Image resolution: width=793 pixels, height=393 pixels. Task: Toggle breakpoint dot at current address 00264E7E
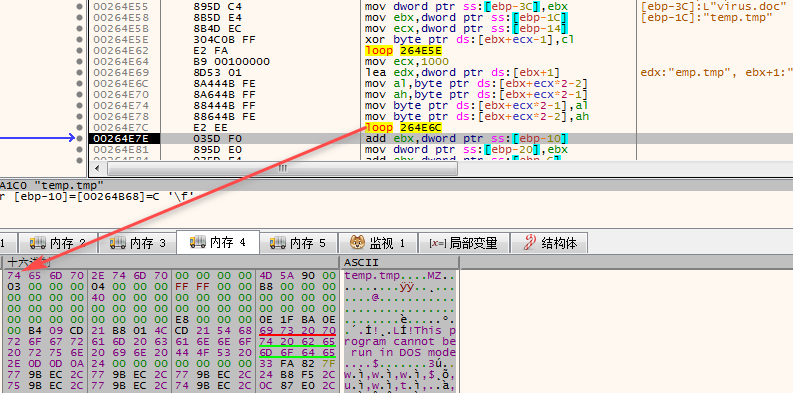tap(79, 139)
